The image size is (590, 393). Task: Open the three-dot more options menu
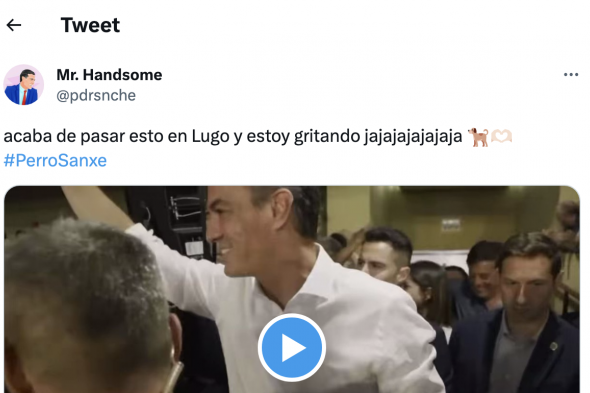point(571,75)
